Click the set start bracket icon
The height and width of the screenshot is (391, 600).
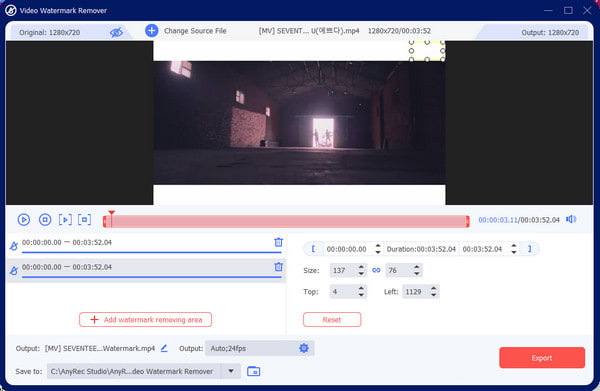click(x=313, y=249)
